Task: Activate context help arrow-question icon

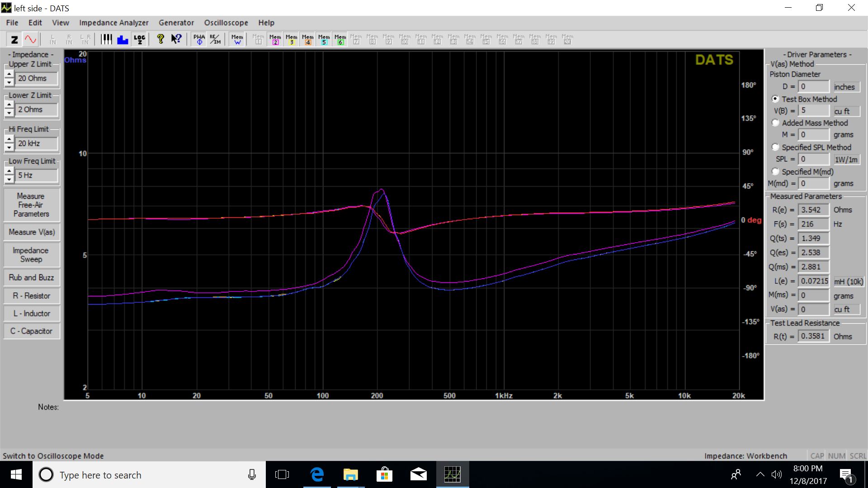Action: click(x=176, y=39)
